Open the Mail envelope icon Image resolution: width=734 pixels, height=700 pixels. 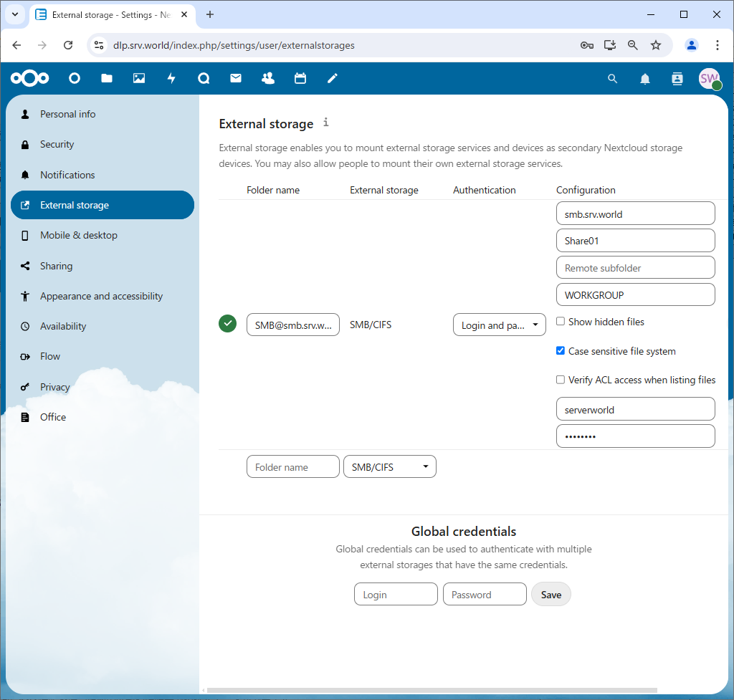[x=236, y=79]
